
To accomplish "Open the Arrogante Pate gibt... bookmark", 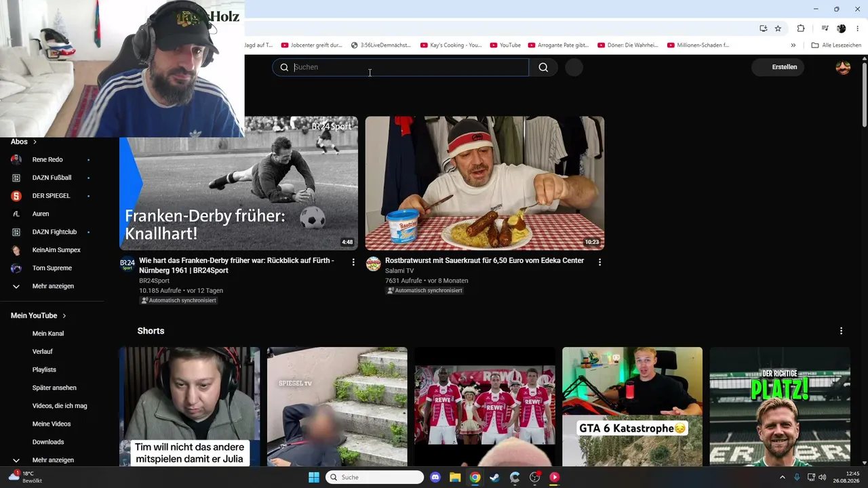I will click(558, 45).
